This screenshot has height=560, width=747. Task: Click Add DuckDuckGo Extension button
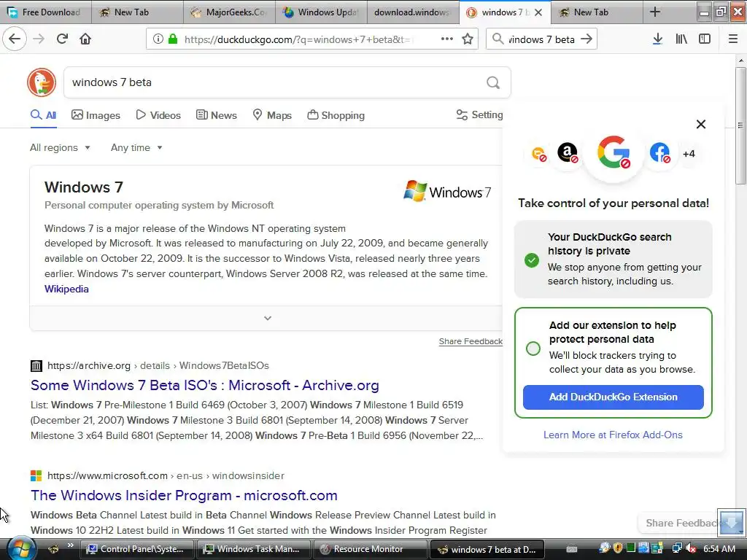click(x=613, y=397)
